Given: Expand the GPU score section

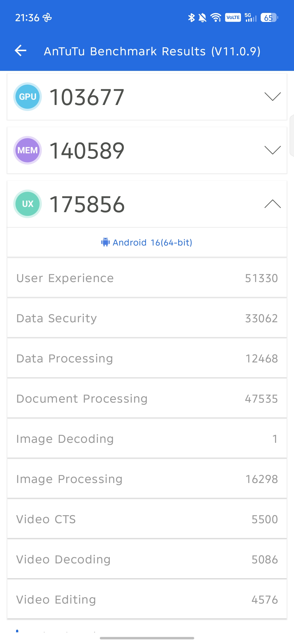Looking at the screenshot, I should (x=273, y=97).
